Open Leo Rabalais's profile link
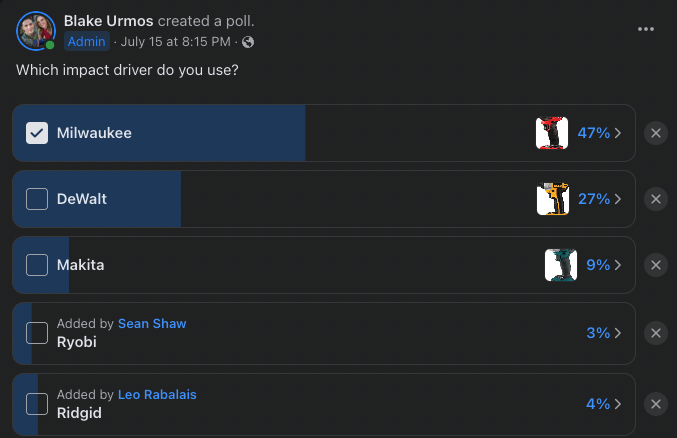Viewport: 677px width, 438px height. pyautogui.click(x=157, y=394)
